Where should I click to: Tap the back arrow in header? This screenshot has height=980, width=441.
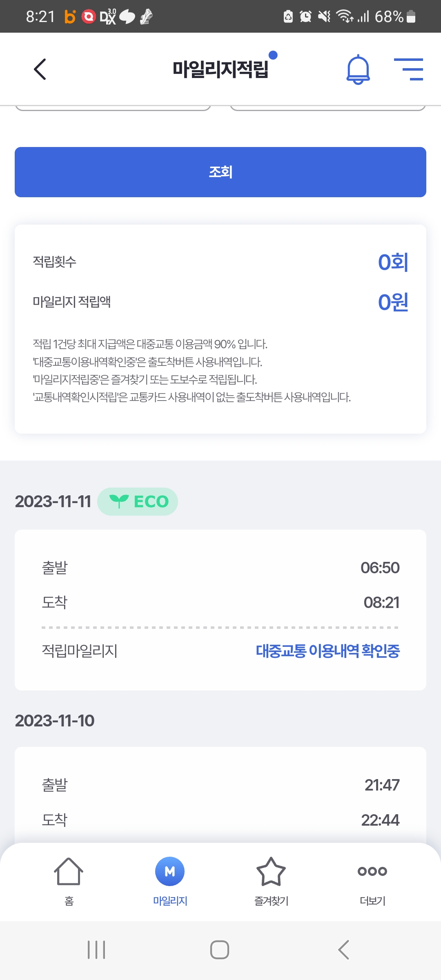pos(40,69)
